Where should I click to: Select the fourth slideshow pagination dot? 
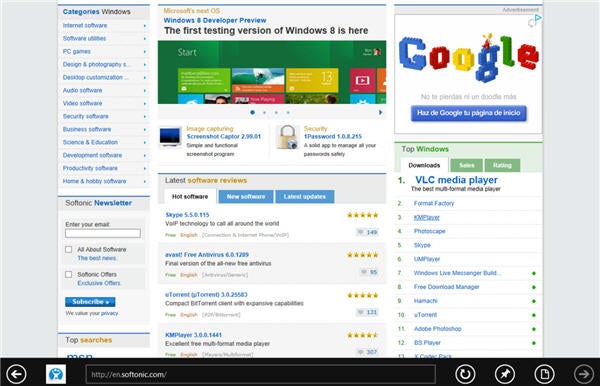[288, 112]
